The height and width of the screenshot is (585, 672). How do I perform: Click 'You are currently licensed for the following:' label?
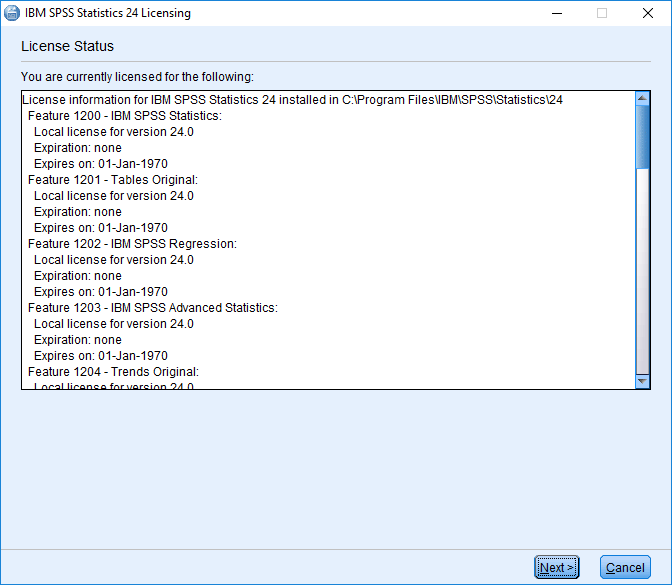tap(137, 77)
